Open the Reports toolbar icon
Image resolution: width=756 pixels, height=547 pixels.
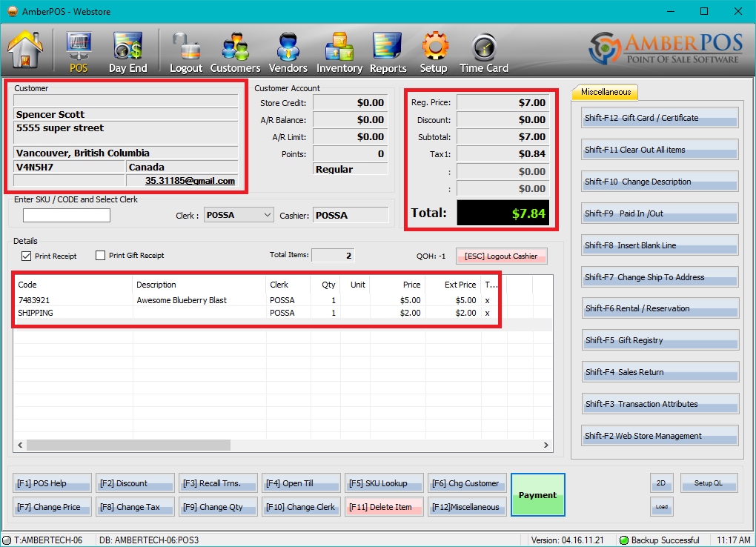(388, 52)
